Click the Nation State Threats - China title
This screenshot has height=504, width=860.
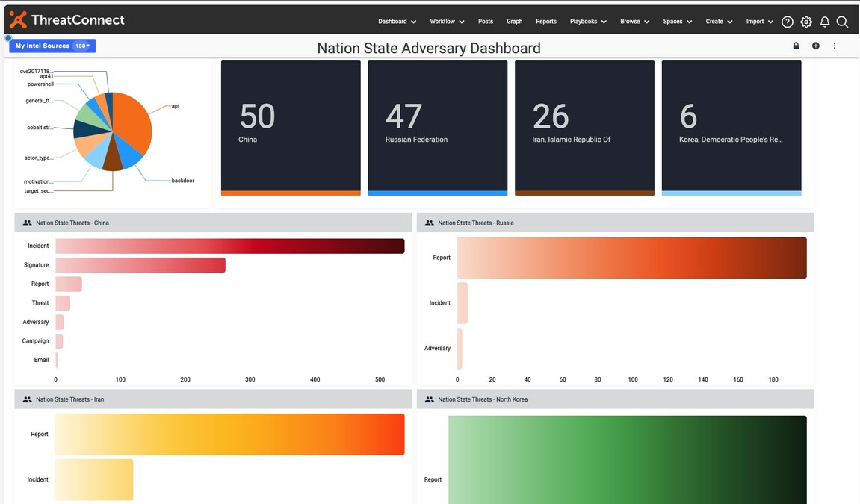pyautogui.click(x=72, y=223)
